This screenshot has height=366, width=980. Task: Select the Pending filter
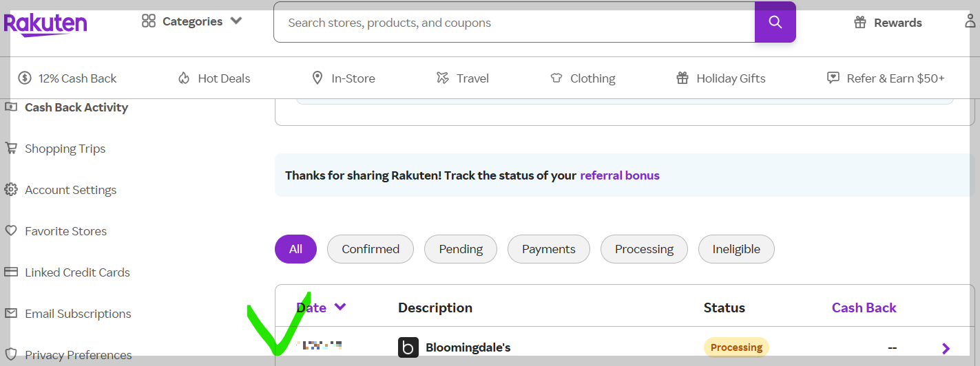460,249
